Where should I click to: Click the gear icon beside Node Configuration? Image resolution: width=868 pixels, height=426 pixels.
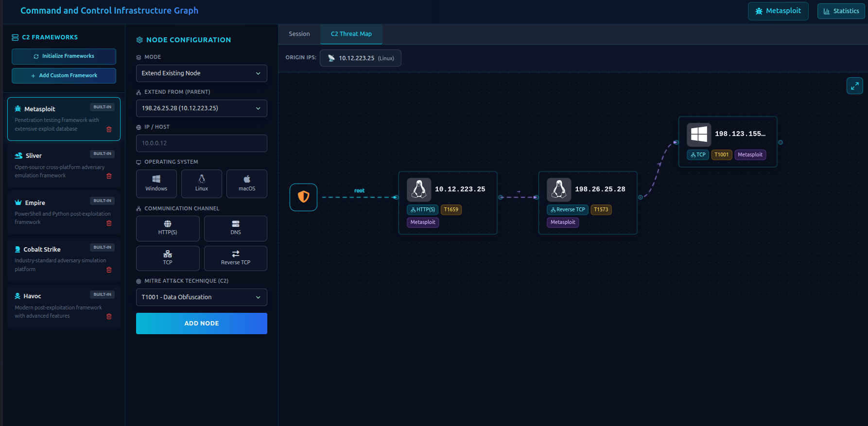pos(139,40)
